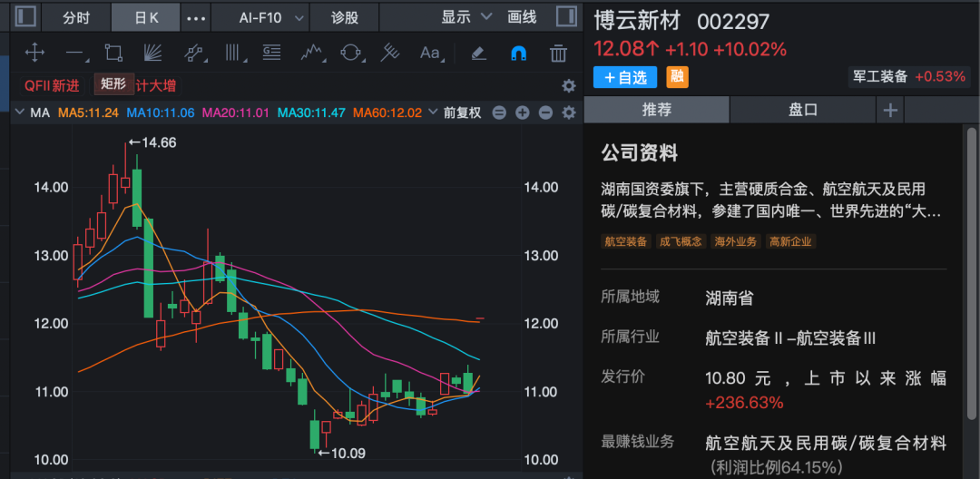Open the 前复权 adjustment dropdown

463,112
